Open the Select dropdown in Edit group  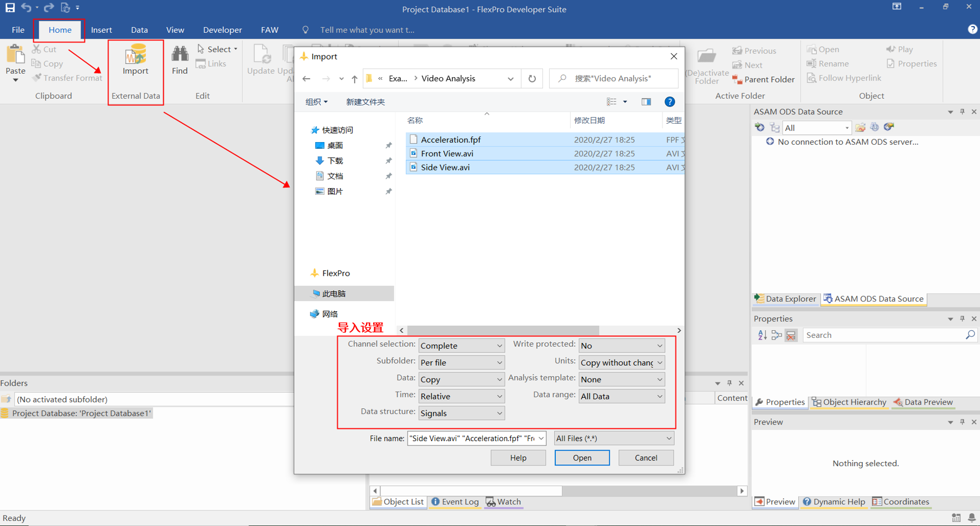(x=217, y=49)
